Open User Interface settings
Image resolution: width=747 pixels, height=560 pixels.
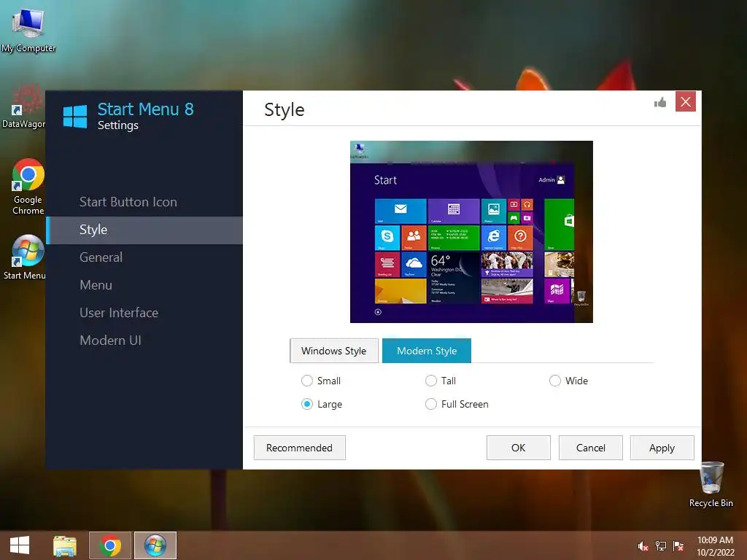(119, 312)
